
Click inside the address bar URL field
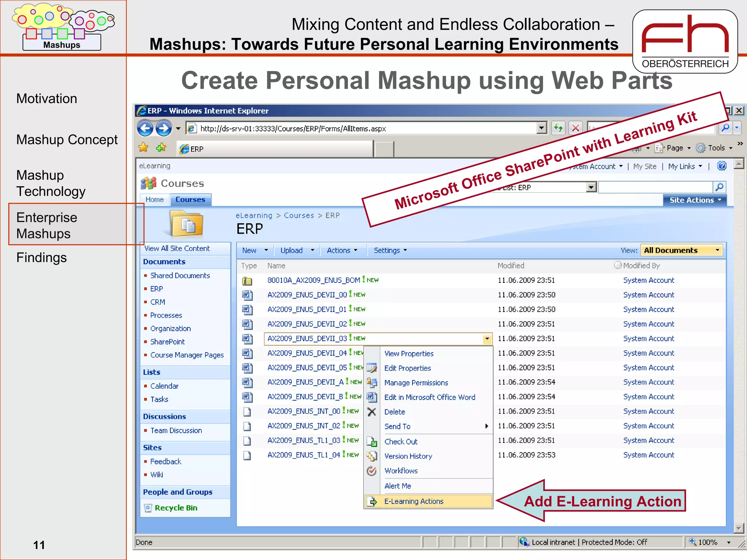(x=361, y=128)
